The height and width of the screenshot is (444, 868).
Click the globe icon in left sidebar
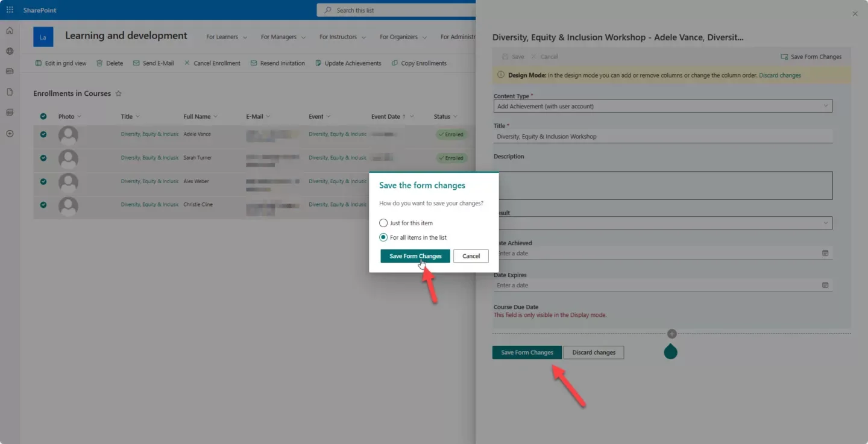coord(10,51)
